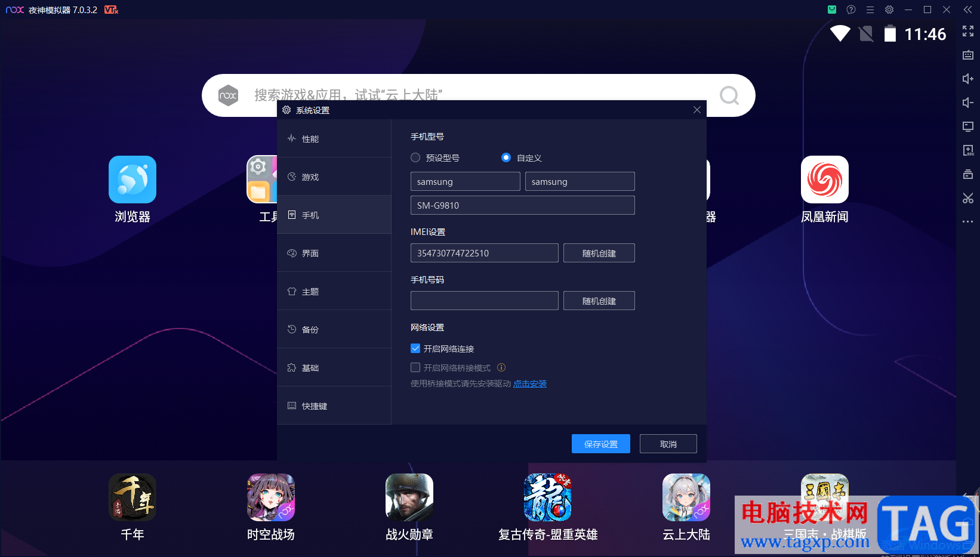Click the 保存设置 button
The height and width of the screenshot is (557, 980).
pyautogui.click(x=601, y=444)
